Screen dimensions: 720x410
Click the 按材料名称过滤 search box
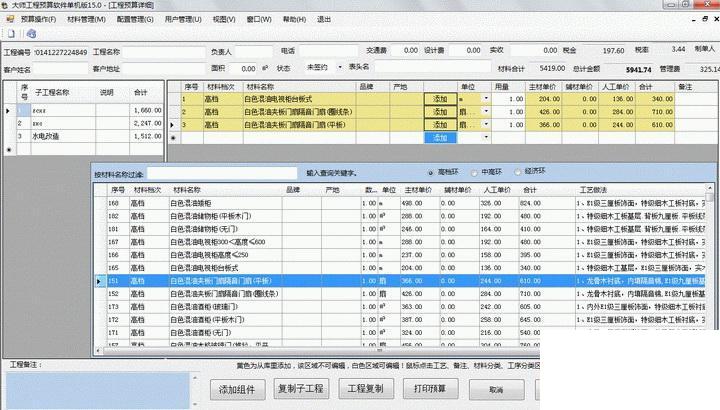(222, 174)
